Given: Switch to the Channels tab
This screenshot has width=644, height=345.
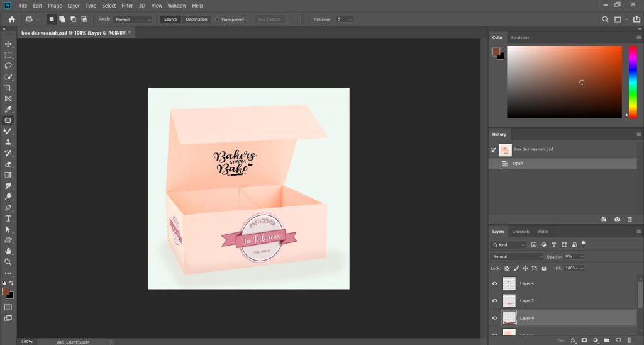Looking at the screenshot, I should [521, 232].
